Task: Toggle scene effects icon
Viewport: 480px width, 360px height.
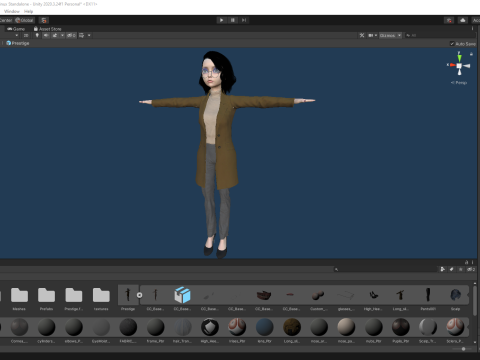Action: 55,35
